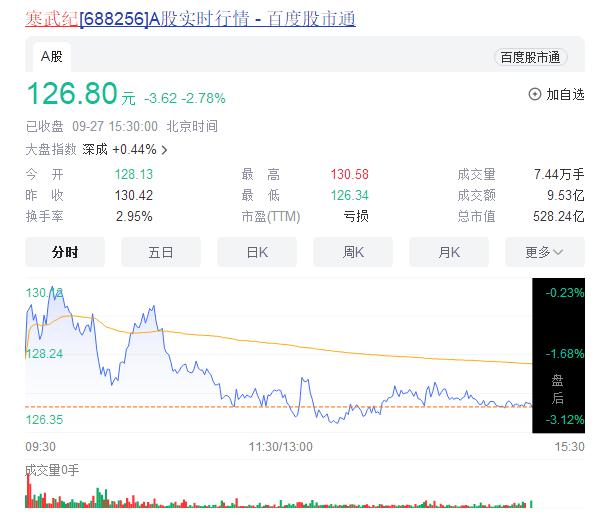615x515 pixels.
Task: Click the -1.68% percentage axis label
Action: tap(565, 354)
